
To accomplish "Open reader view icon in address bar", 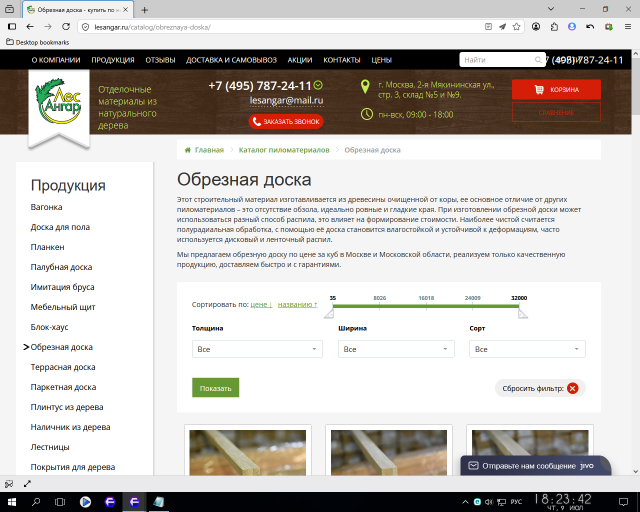I will coord(488,27).
